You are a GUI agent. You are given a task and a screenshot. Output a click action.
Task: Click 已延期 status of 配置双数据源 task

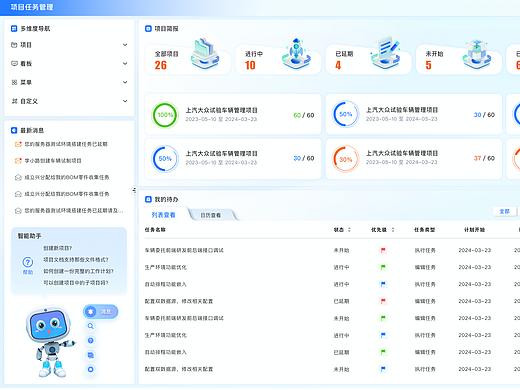click(x=341, y=301)
